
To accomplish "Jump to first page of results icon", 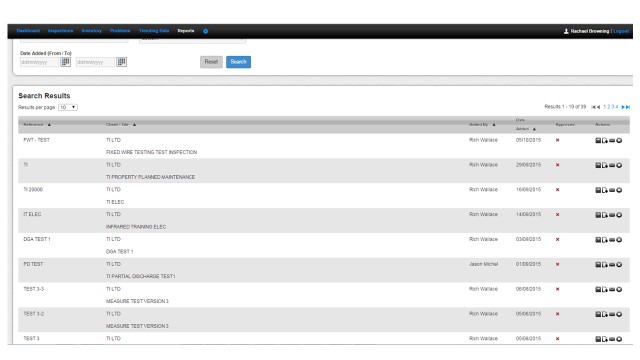I will [x=593, y=107].
